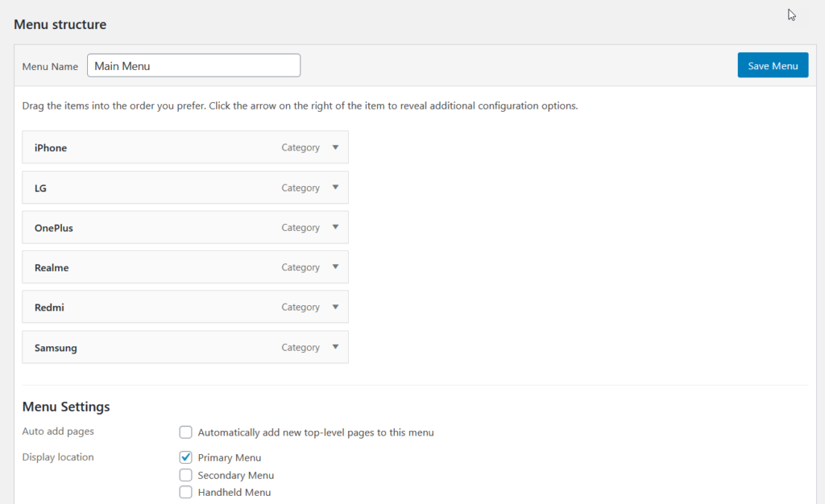Select the OnePlus menu item title

click(54, 228)
